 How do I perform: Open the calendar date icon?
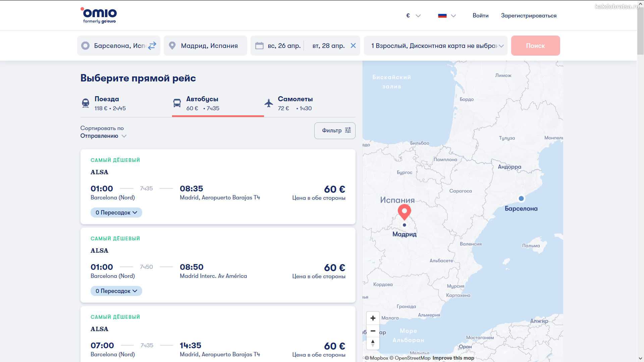click(x=259, y=46)
